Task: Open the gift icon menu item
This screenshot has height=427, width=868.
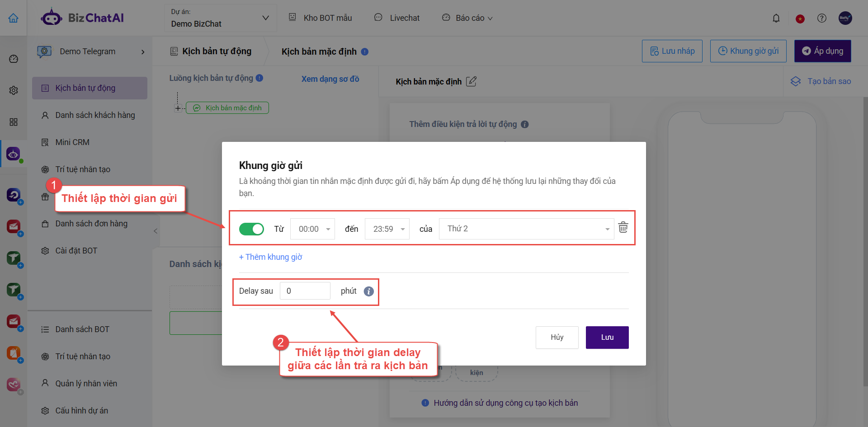Action: pyautogui.click(x=45, y=197)
